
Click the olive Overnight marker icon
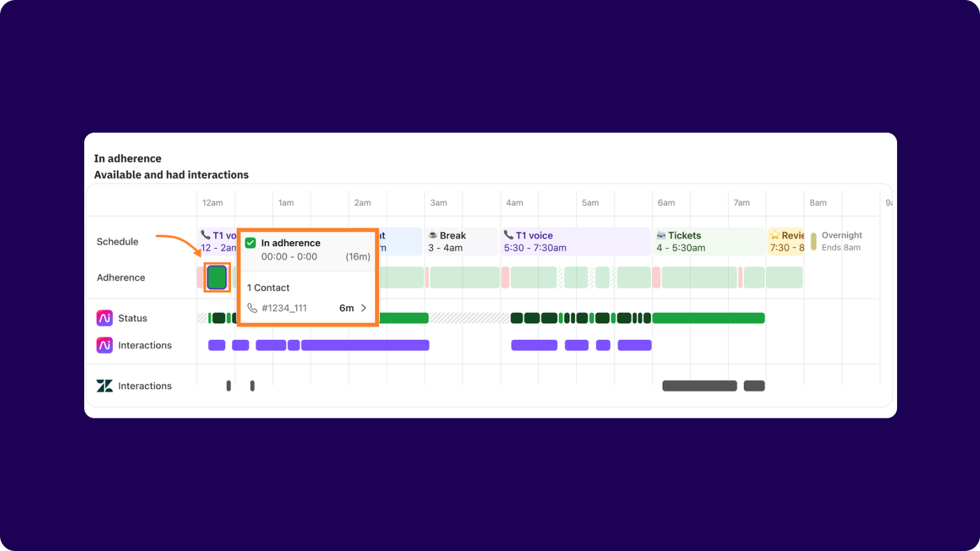tap(813, 241)
